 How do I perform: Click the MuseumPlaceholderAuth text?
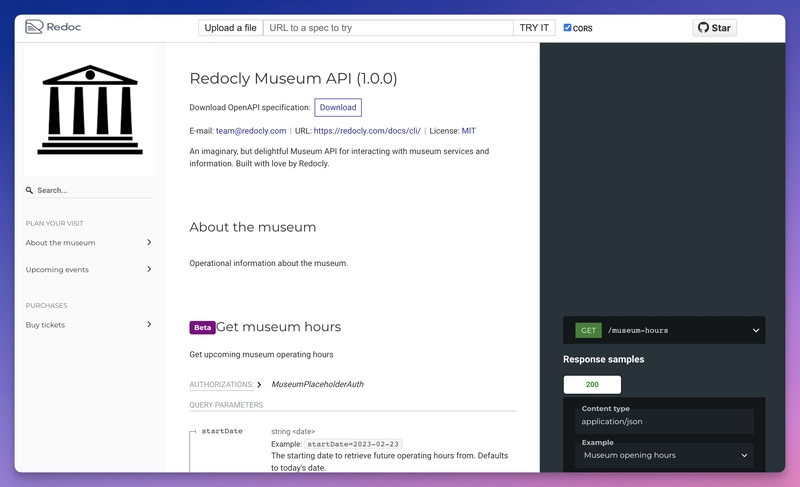317,385
